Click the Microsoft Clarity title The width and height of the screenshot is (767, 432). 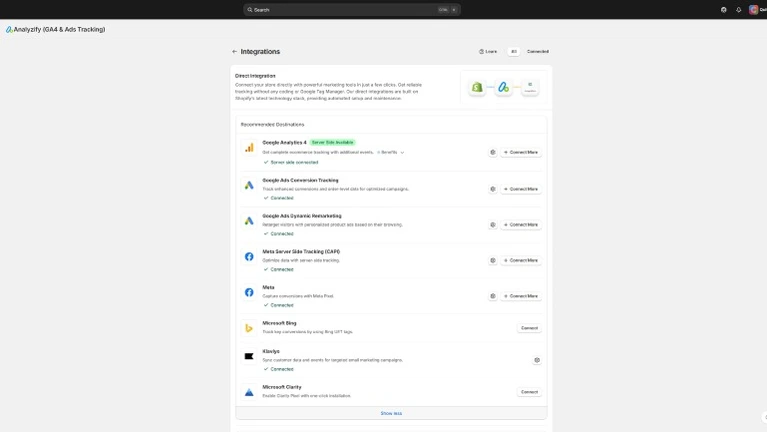coord(282,387)
